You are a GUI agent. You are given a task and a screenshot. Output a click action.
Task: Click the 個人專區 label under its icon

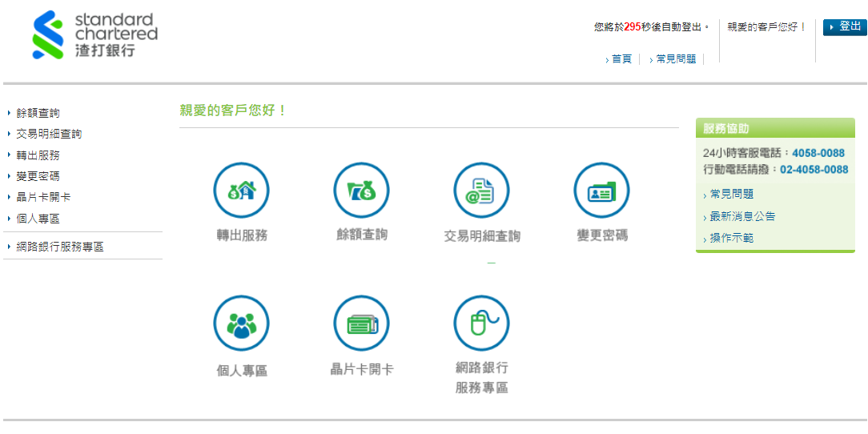coord(242,371)
